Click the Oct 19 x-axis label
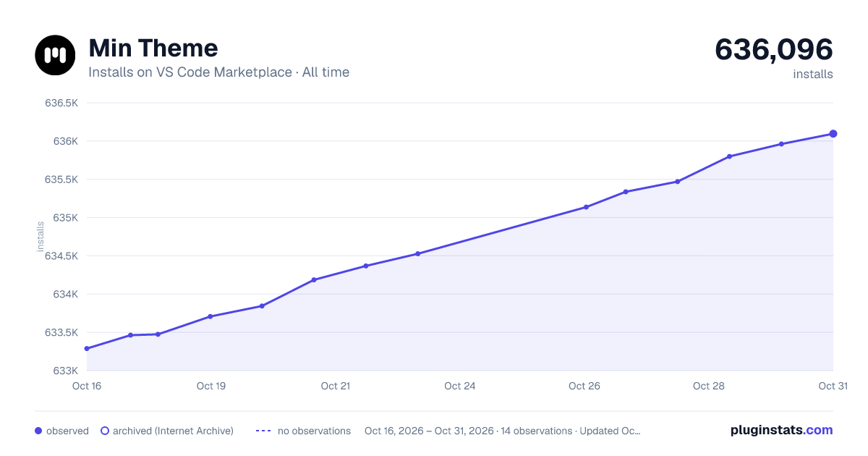The image size is (868, 456). pos(211,386)
